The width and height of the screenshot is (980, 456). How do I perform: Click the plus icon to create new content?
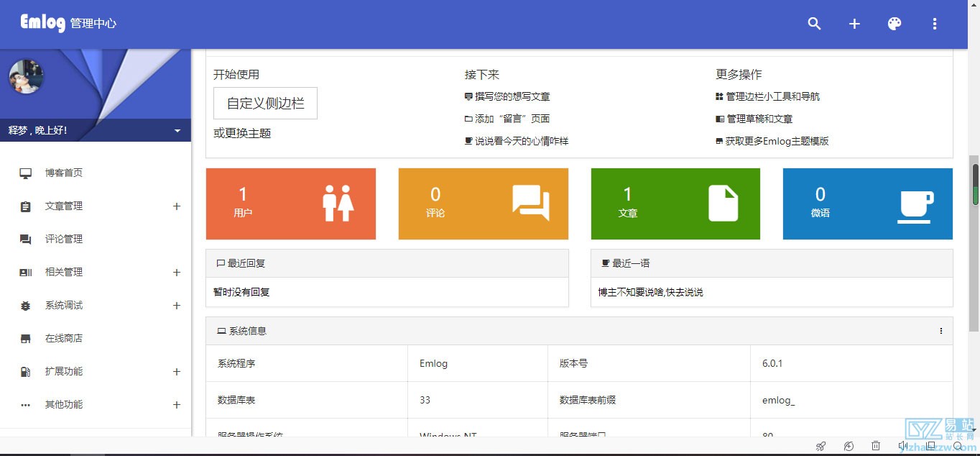tap(854, 24)
